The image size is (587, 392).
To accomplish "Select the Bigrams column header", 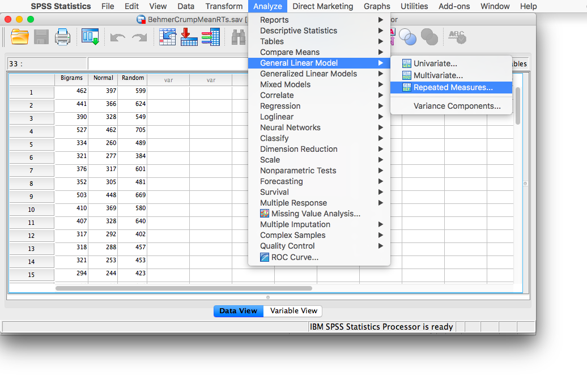I will 71,78.
